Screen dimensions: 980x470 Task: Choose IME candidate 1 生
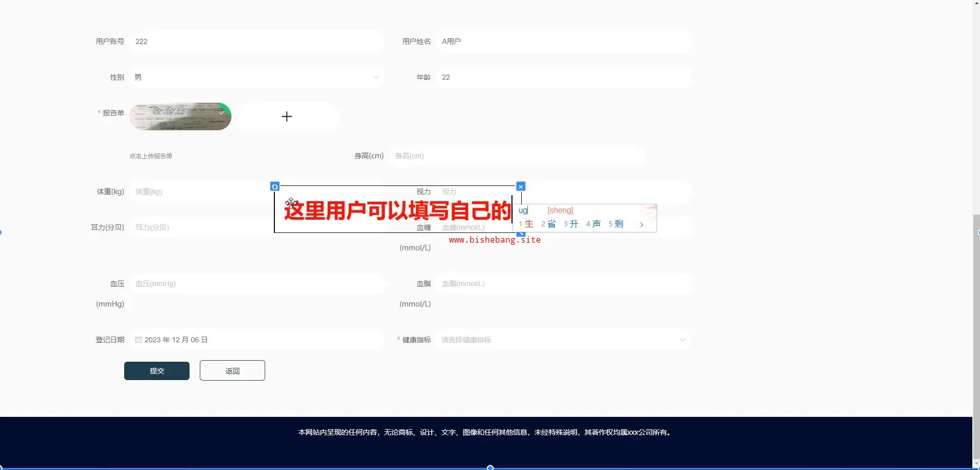(x=526, y=224)
